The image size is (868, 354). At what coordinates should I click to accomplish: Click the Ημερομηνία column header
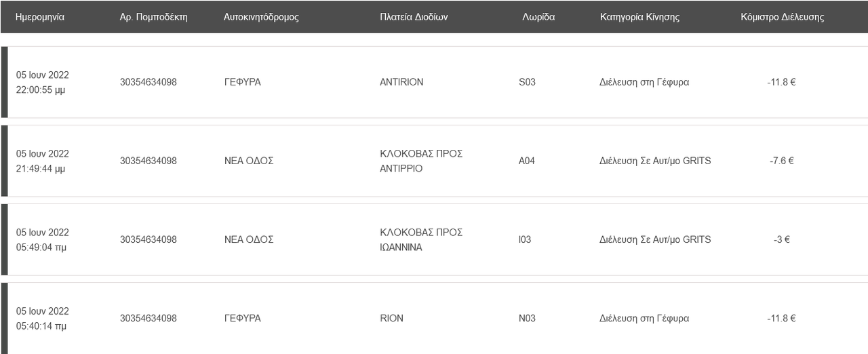pos(40,17)
